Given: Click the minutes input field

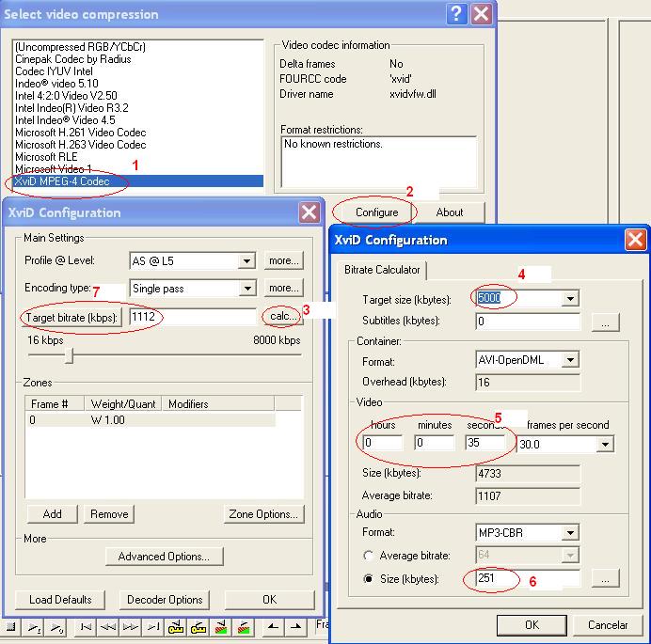Looking at the screenshot, I should click(435, 443).
